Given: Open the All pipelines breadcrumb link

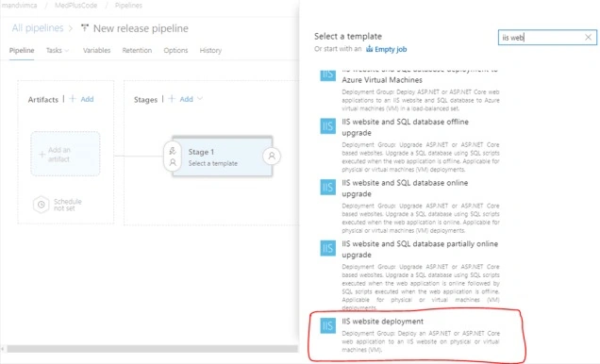Looking at the screenshot, I should pyautogui.click(x=38, y=28).
